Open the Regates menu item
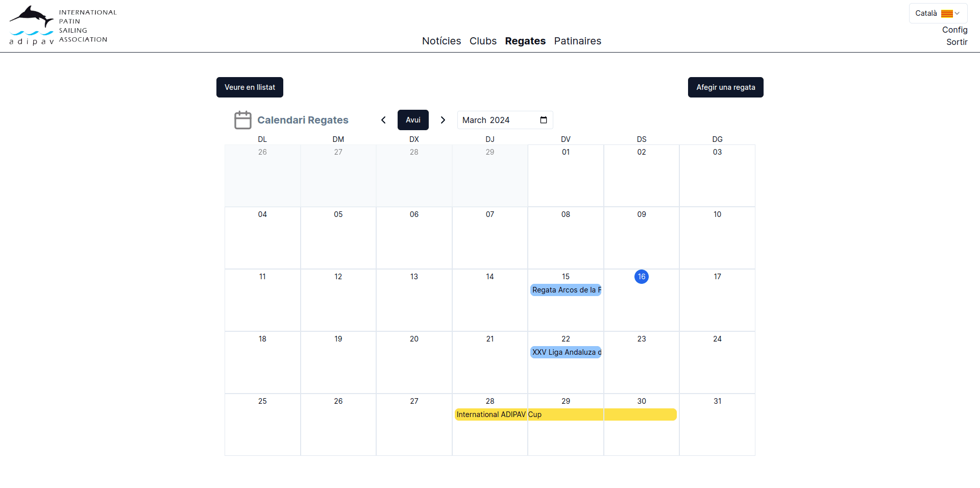This screenshot has height=488, width=980. [525, 41]
